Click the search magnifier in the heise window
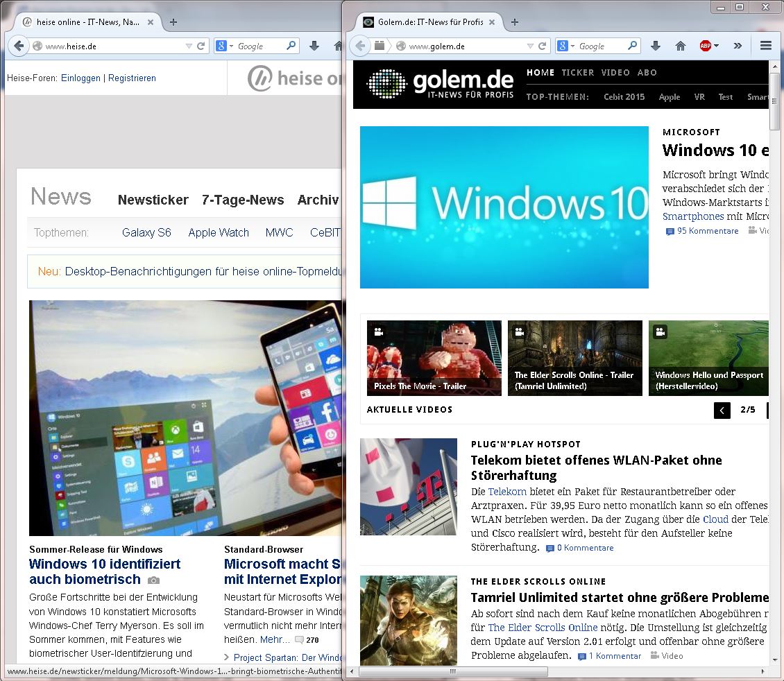 pos(291,46)
